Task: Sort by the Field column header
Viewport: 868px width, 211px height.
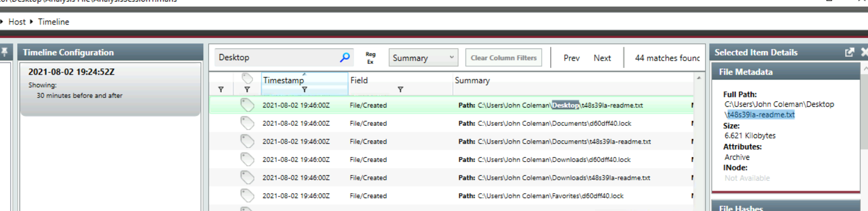Action: coord(359,80)
